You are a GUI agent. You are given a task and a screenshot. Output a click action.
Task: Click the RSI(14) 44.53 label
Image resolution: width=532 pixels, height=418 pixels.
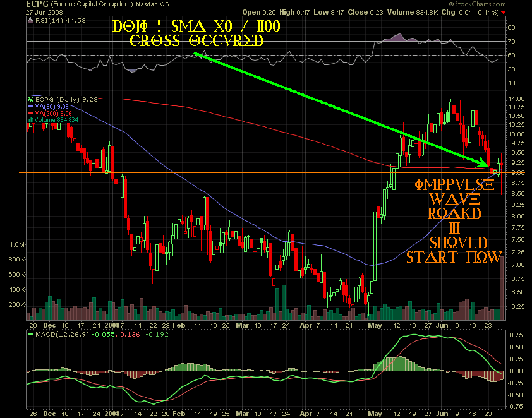pos(61,21)
